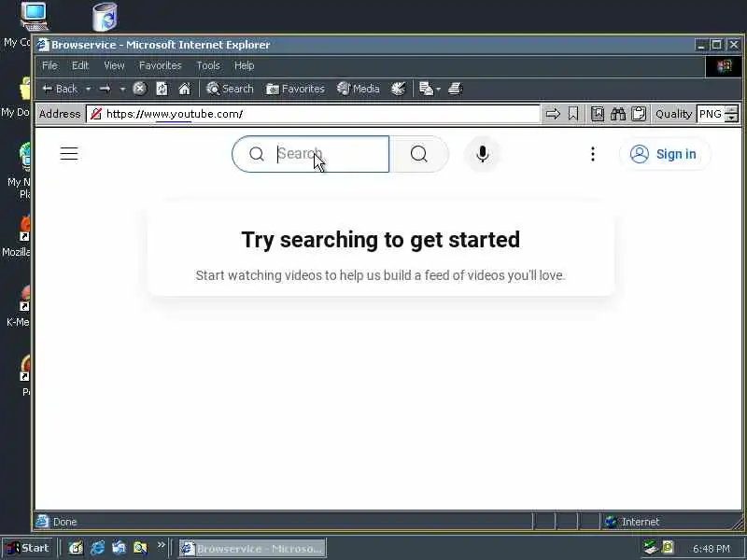This screenshot has width=747, height=560.
Task: Click the Go arrow next to address bar
Action: 553,114
